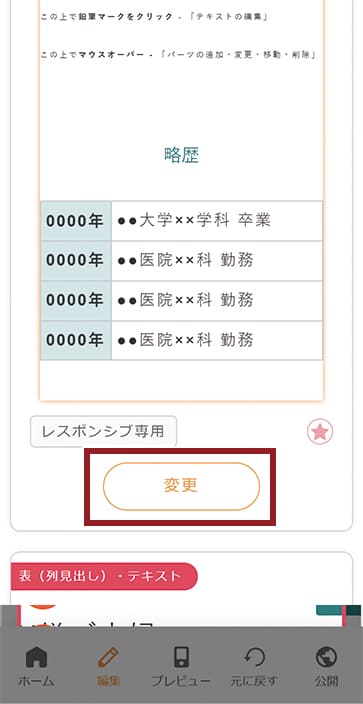Image resolution: width=363 pixels, height=704 pixels.
Task: Click the first 0000年 header cell
Action: point(76,221)
